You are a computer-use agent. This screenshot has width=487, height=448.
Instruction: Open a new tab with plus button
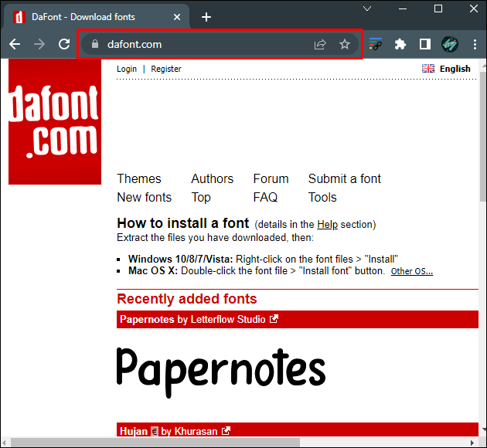click(x=206, y=17)
